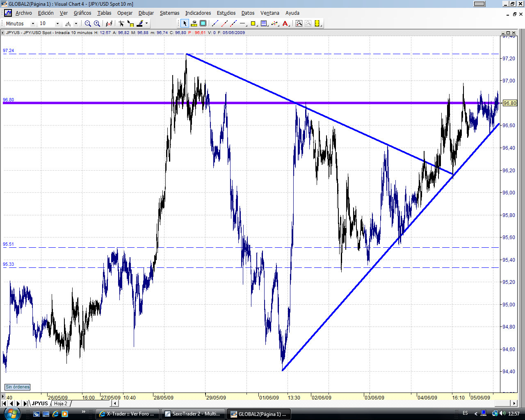The width and height of the screenshot is (525, 420).
Task: Click the GLOBAL2(Página 1) taskbar button
Action: click(x=259, y=414)
